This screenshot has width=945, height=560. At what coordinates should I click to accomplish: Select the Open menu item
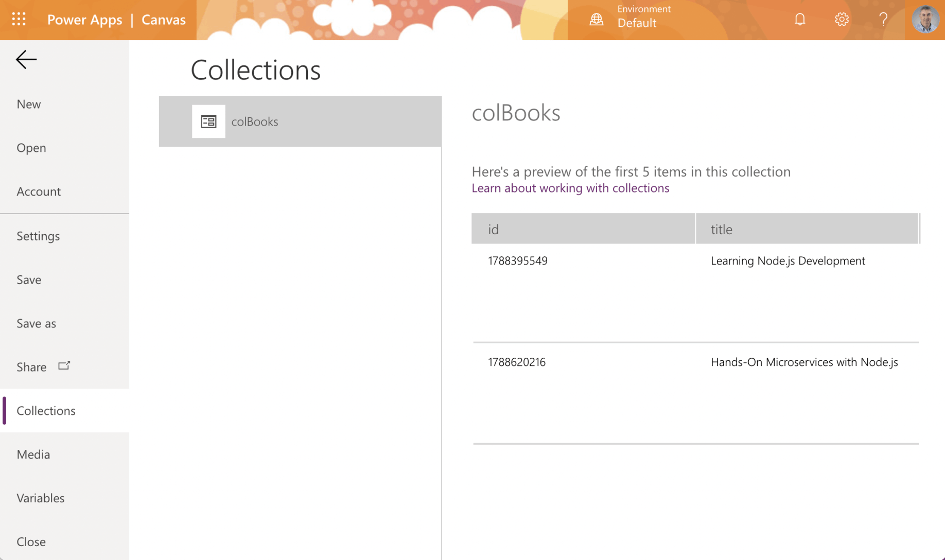(31, 148)
